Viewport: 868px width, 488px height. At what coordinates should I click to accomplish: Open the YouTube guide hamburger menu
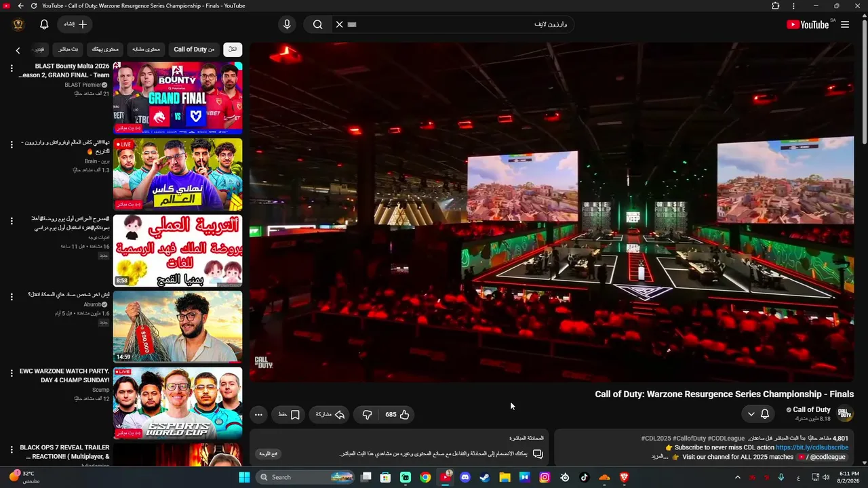coord(845,24)
